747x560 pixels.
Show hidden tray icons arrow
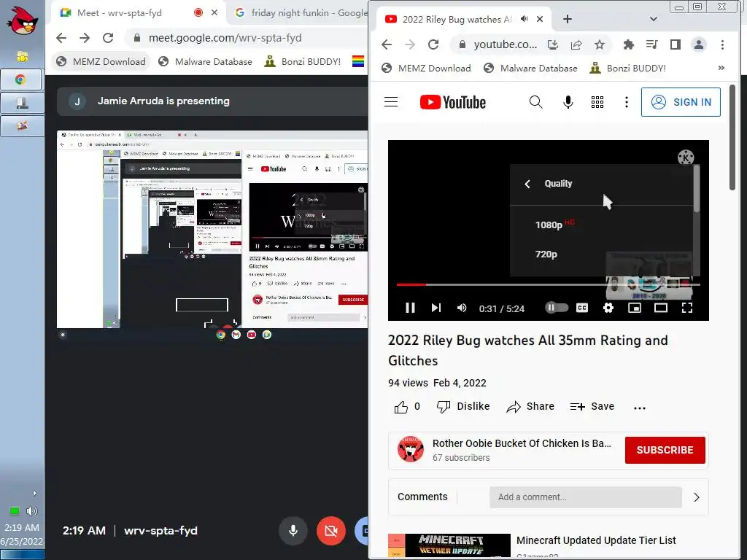(x=34, y=494)
